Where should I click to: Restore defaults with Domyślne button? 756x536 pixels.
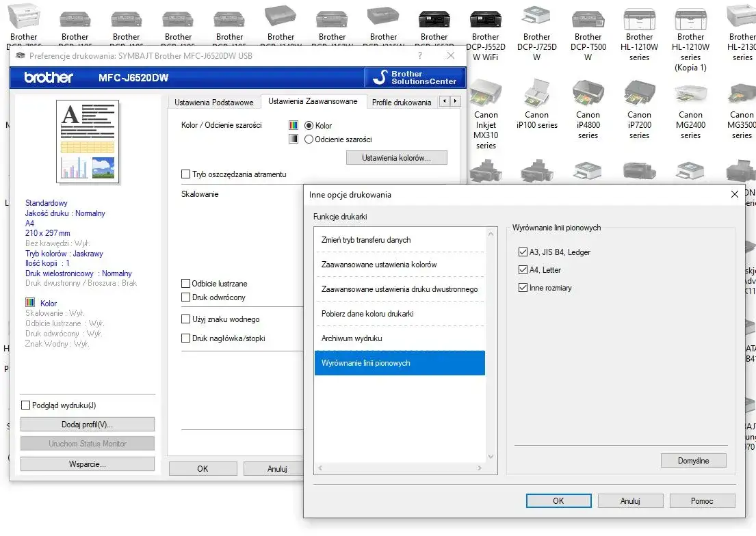pos(693,460)
